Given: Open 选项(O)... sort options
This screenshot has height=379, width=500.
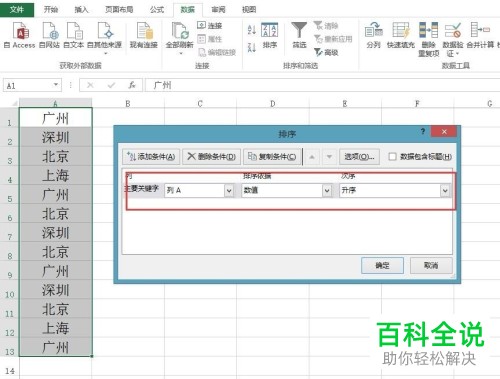Looking at the screenshot, I should (x=359, y=157).
